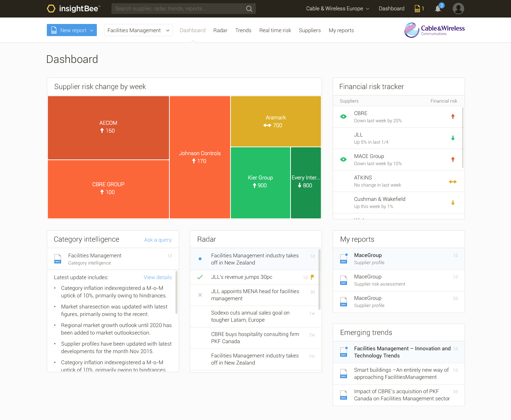
Task: Click doc icon of first MaceGroup Supplier profile
Action: coord(343,258)
